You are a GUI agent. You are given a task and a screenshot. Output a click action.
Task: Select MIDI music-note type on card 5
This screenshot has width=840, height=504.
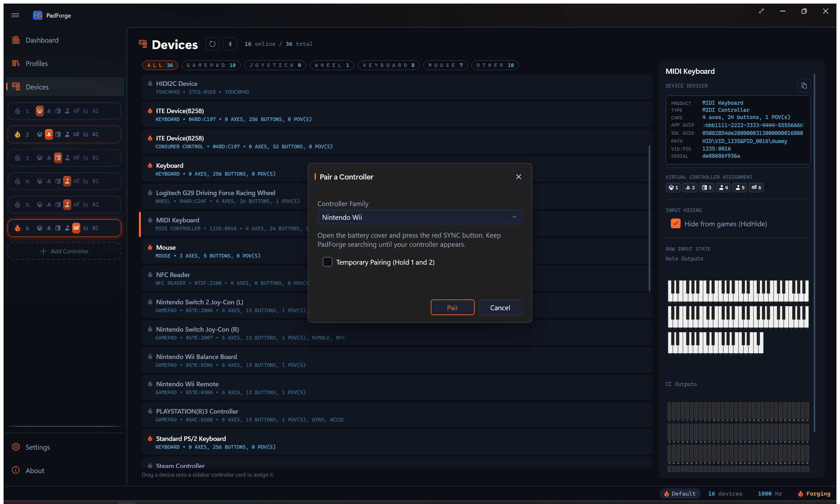(86, 205)
